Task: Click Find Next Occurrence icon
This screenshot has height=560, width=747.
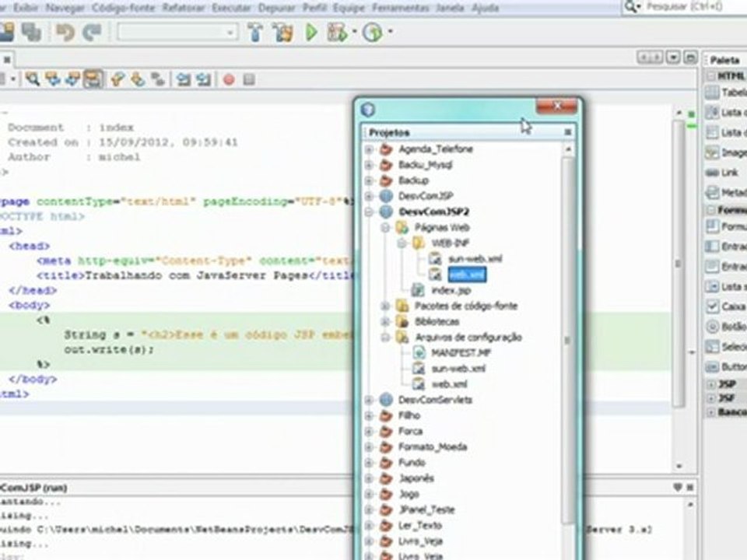Action: click(x=73, y=79)
